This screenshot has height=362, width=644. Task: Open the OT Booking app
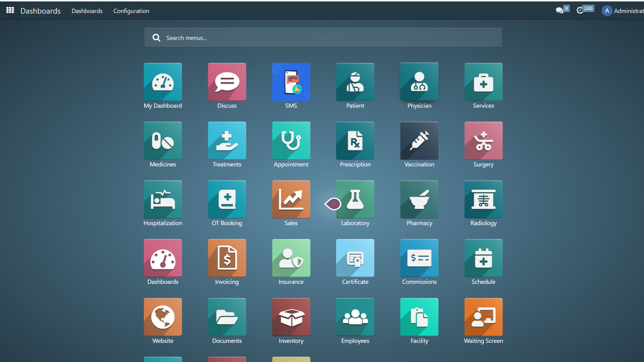pyautogui.click(x=227, y=199)
